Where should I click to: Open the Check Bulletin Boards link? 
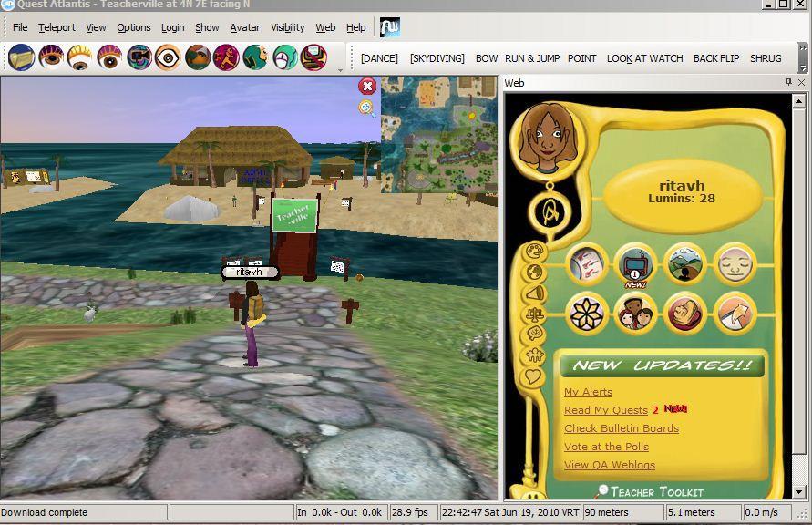pos(622,428)
